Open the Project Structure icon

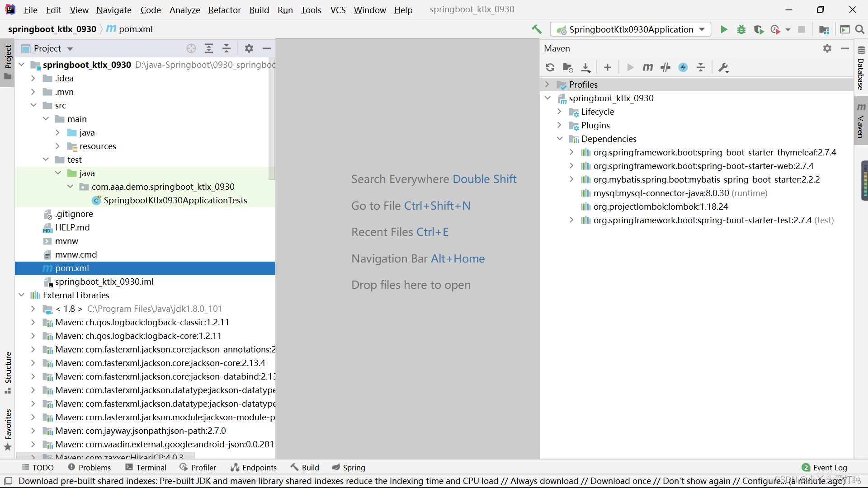(824, 29)
